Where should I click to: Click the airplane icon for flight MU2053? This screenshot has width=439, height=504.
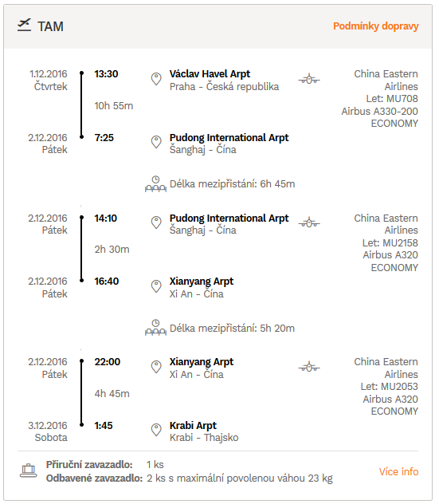click(309, 367)
